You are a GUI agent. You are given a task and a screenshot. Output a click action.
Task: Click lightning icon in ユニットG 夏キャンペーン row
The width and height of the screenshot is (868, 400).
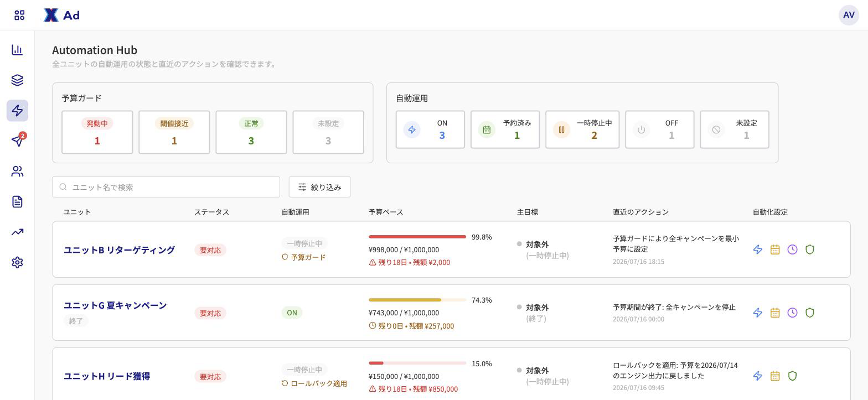coord(758,313)
